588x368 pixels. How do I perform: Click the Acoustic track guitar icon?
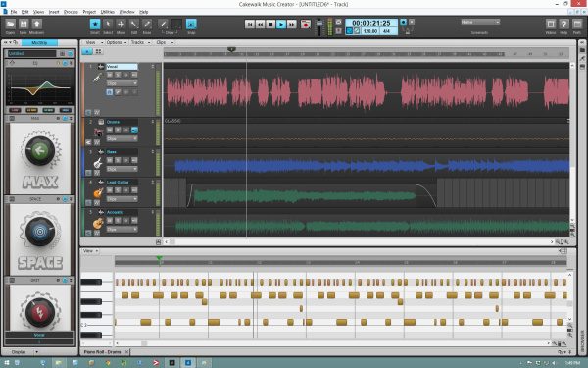pos(98,223)
